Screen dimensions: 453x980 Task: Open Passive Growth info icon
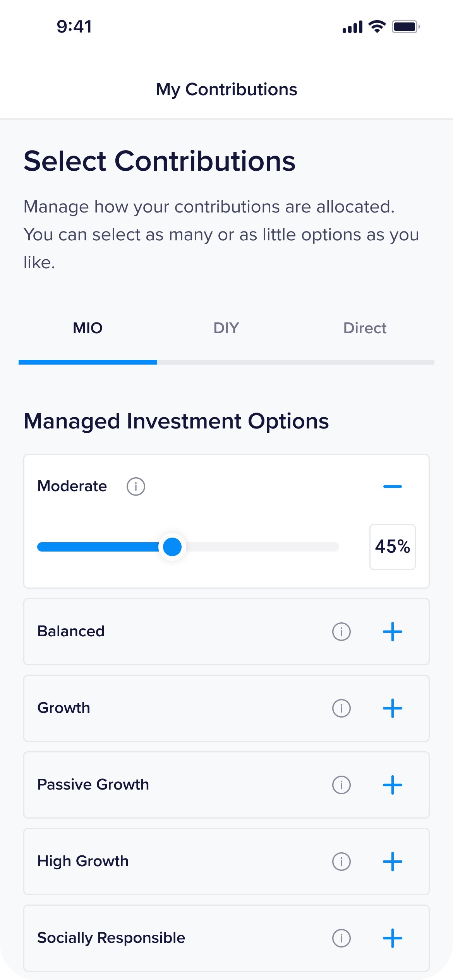coord(341,785)
